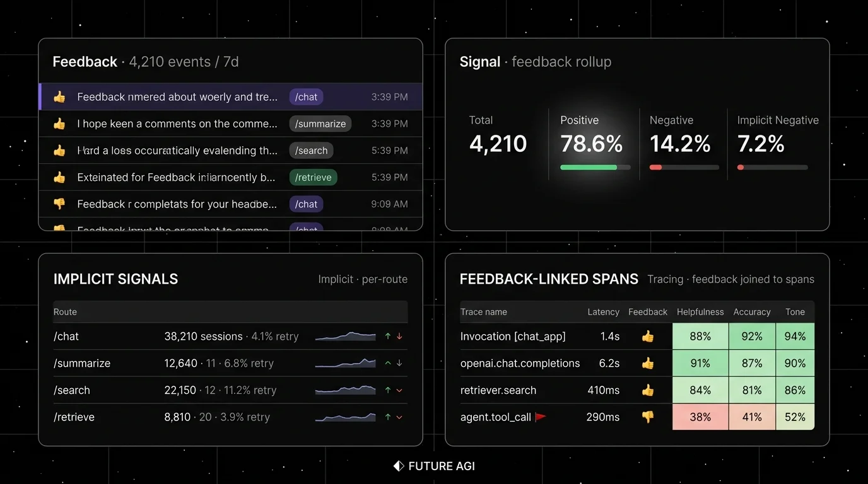Click the red flag on agent.tool_call
The height and width of the screenshot is (484, 868).
541,417
